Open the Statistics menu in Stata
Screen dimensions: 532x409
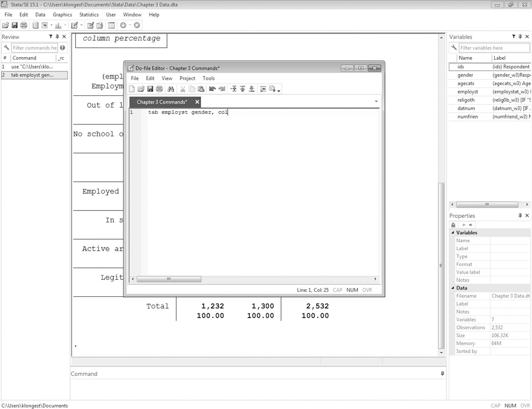89,15
